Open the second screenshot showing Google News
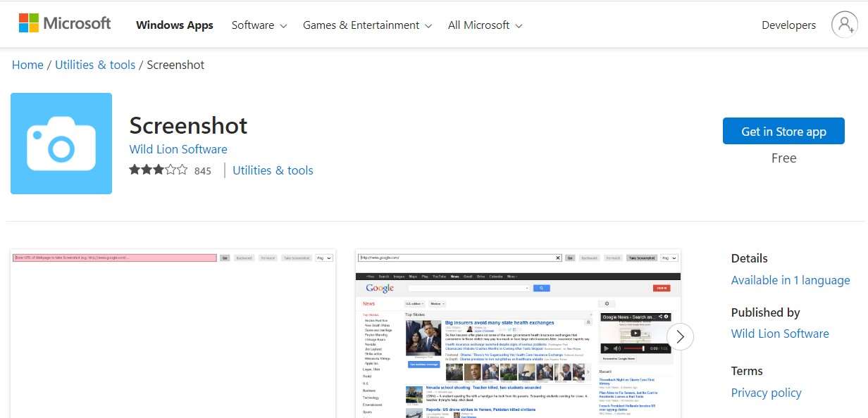 pyautogui.click(x=519, y=334)
